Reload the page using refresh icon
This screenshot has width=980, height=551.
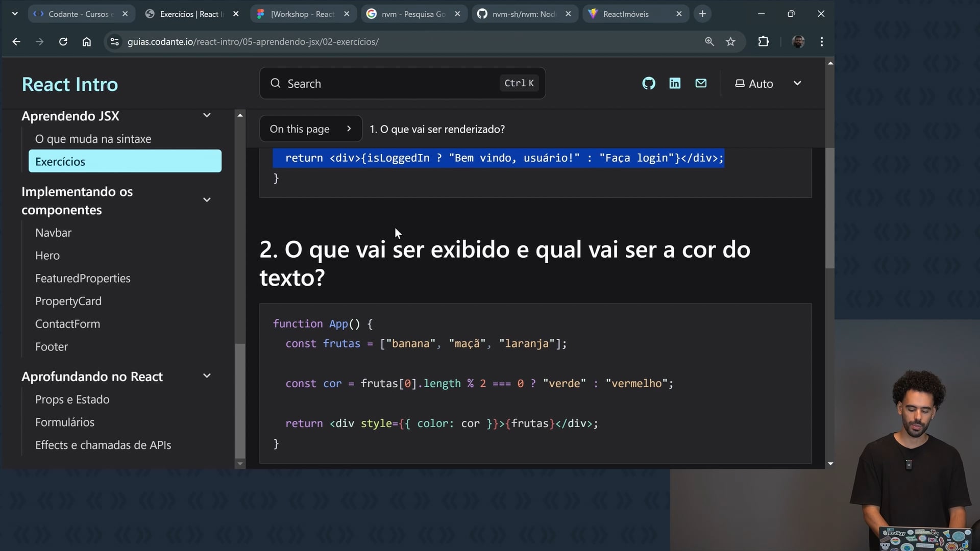coord(63,42)
